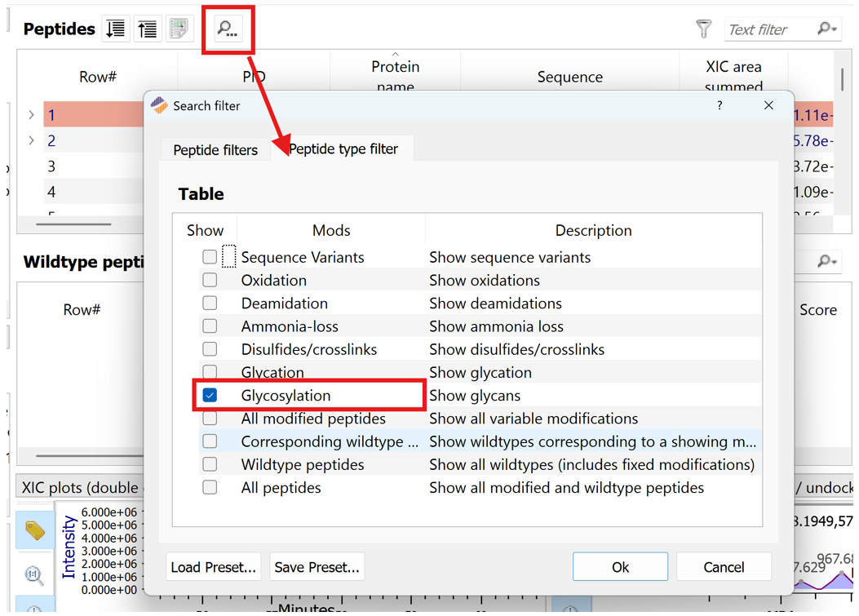The width and height of the screenshot is (859, 616).
Task: Click the table export icon beside Peptides
Action: click(179, 29)
